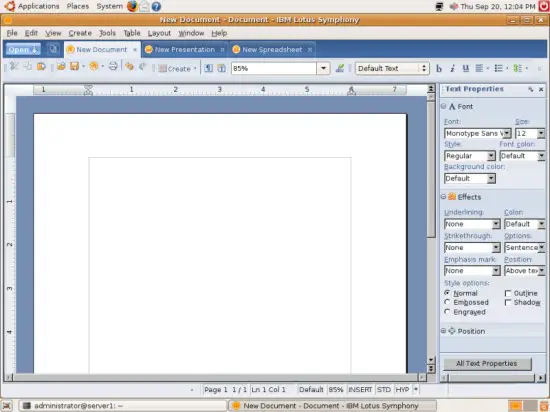Screen dimensions: 550x412
Task: Enable the Outline checkbox
Action: [508, 293]
